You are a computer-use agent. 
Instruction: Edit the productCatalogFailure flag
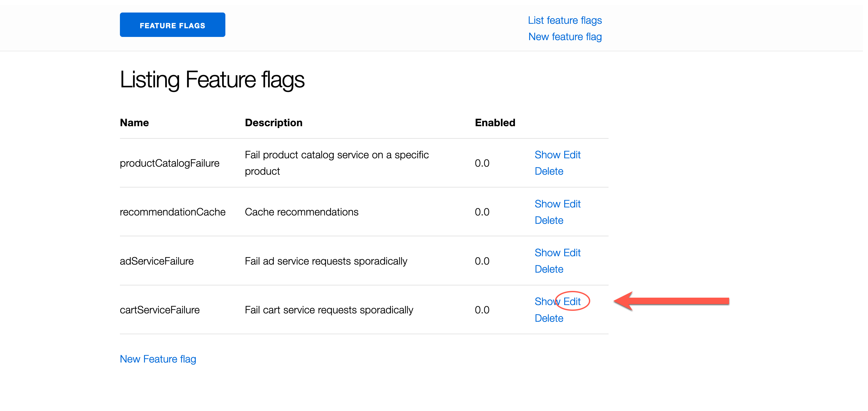tap(572, 155)
